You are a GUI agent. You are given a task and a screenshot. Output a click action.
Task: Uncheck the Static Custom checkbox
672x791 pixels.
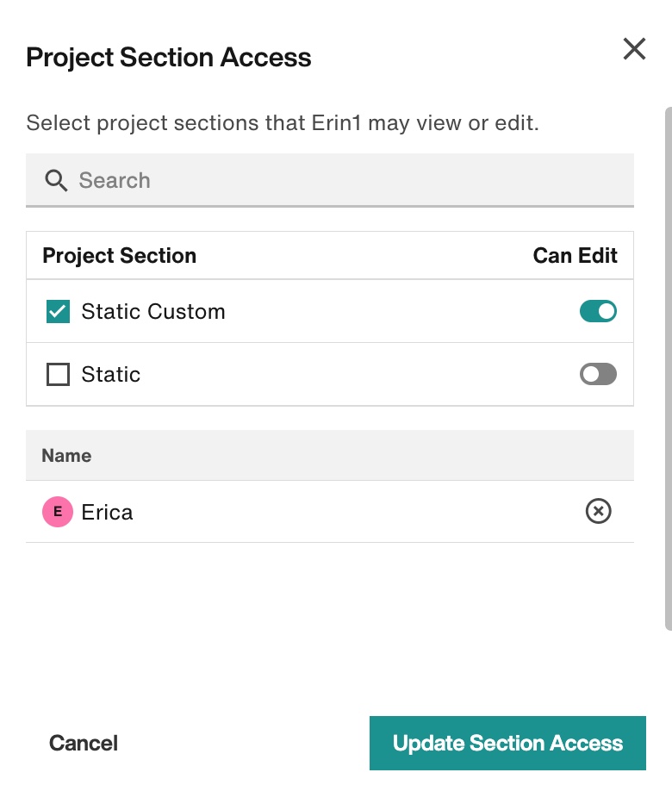point(58,311)
